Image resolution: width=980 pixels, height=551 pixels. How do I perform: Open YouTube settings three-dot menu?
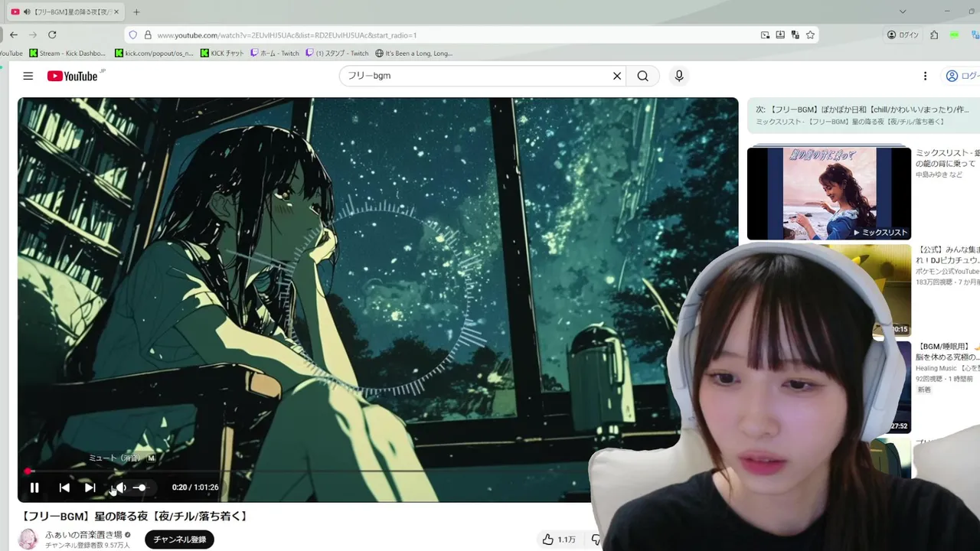(x=925, y=76)
